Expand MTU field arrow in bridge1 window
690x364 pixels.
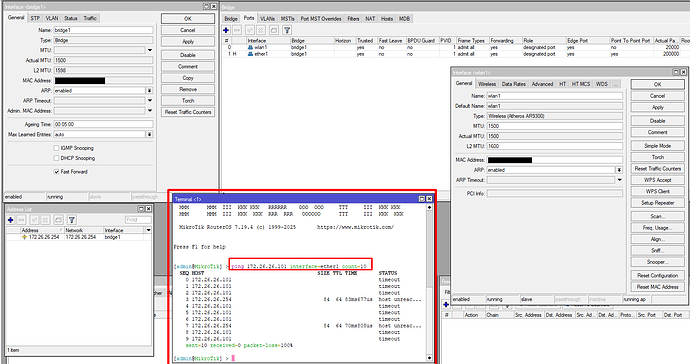150,50
